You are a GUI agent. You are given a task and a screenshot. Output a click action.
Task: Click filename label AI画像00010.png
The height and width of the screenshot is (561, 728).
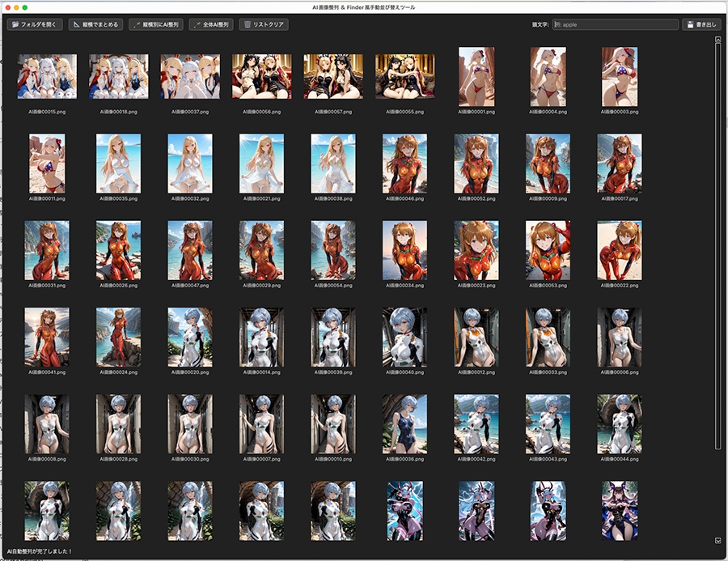[x=333, y=459]
